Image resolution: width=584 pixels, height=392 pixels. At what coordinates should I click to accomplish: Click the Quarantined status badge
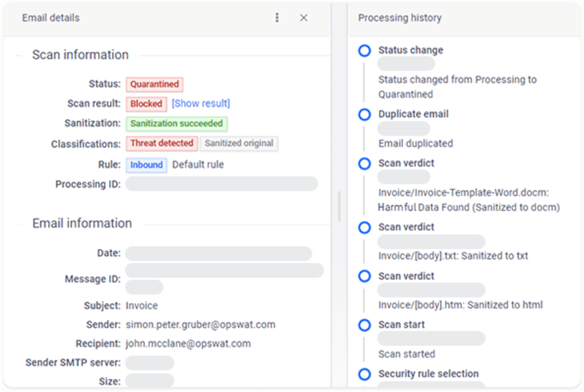point(155,84)
